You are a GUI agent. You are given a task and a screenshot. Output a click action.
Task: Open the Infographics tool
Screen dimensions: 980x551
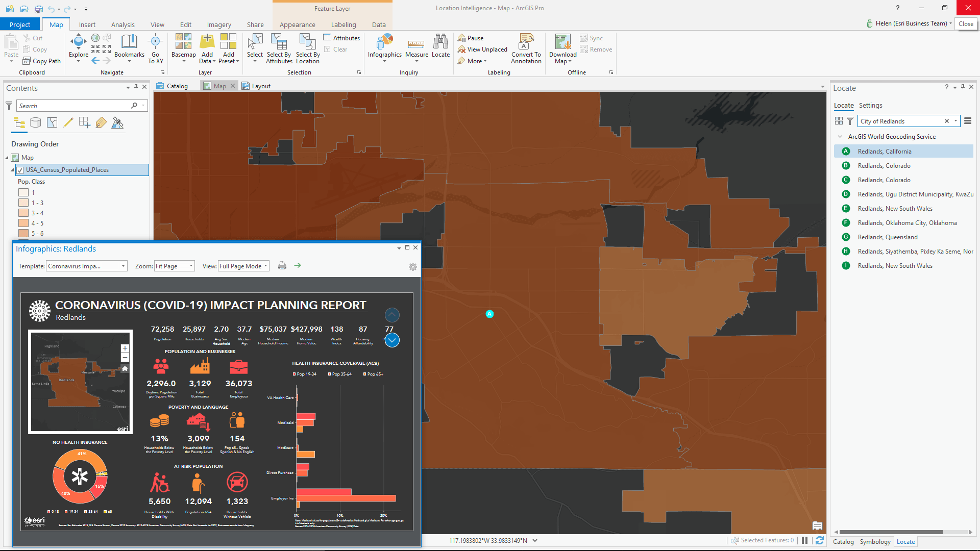384,42
